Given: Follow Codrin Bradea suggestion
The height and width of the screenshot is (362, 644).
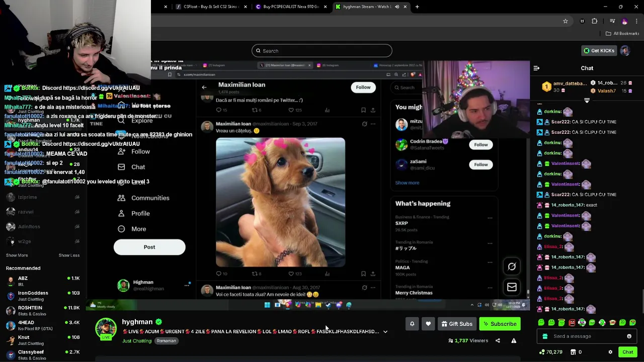Looking at the screenshot, I should (481, 145).
